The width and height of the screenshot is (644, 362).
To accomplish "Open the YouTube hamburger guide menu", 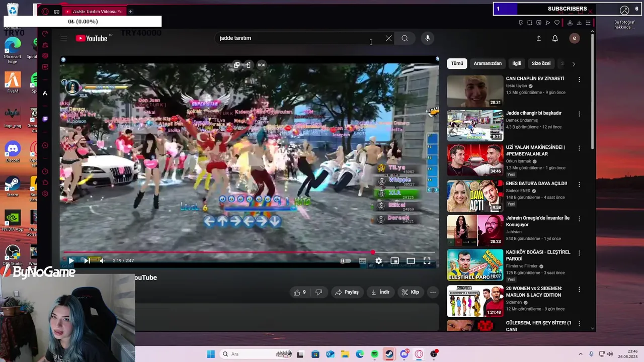I will point(63,38).
